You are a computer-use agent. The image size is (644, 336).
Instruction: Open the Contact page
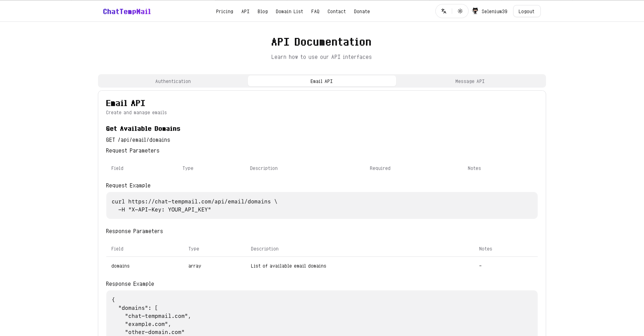pos(336,11)
